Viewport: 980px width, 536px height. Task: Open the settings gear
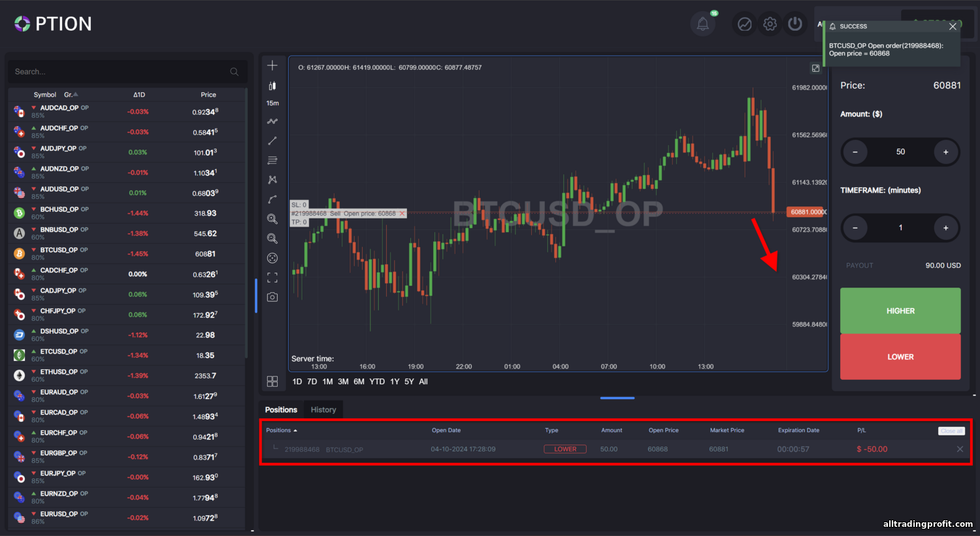pos(770,24)
